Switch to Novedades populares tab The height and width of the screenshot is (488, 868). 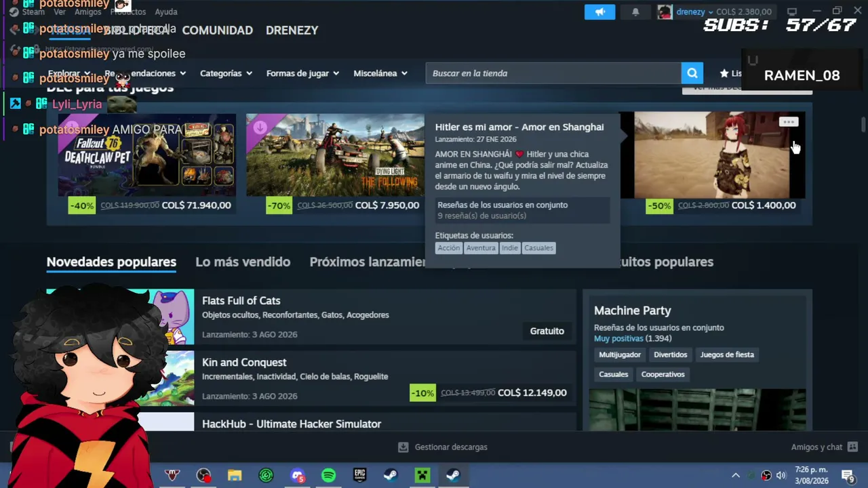click(x=111, y=262)
